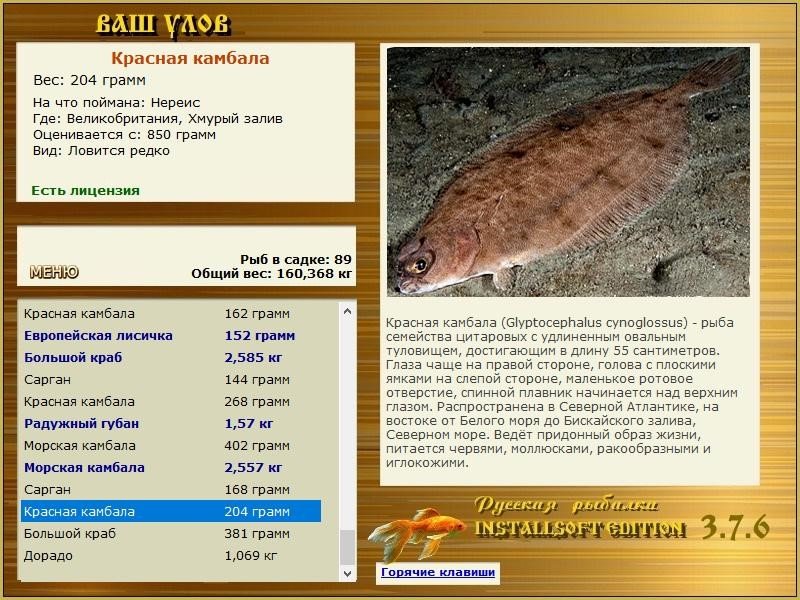Select Радужный губан 1,57 кг row

(171, 423)
